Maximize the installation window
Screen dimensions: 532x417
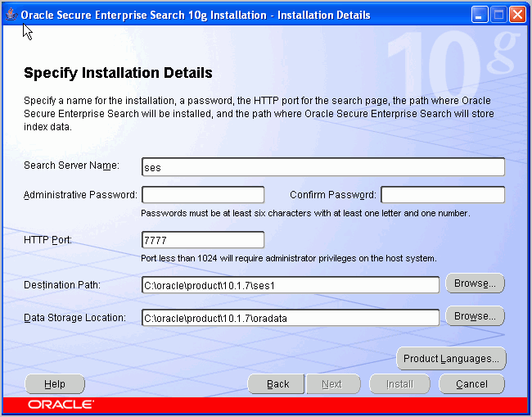(498, 15)
